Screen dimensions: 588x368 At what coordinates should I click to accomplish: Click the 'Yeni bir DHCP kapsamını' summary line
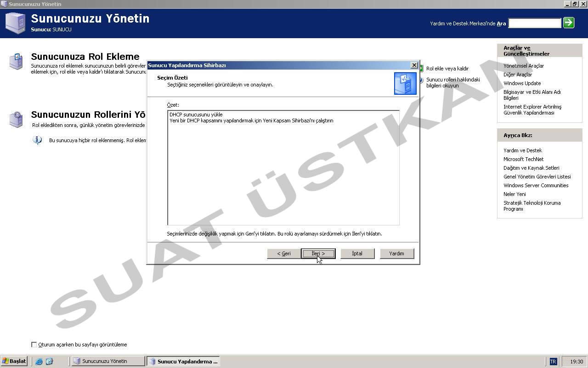click(x=251, y=121)
